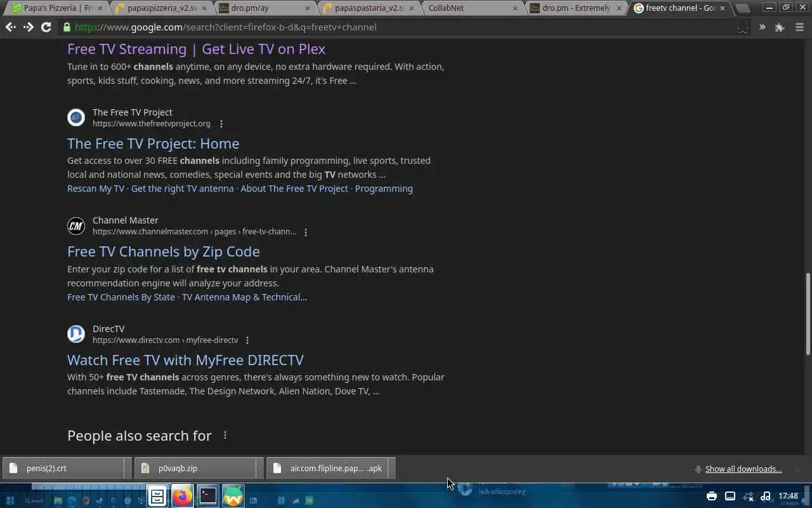The image size is (812, 508).
Task: Switch to the CollabNet tab
Action: pyautogui.click(x=466, y=8)
